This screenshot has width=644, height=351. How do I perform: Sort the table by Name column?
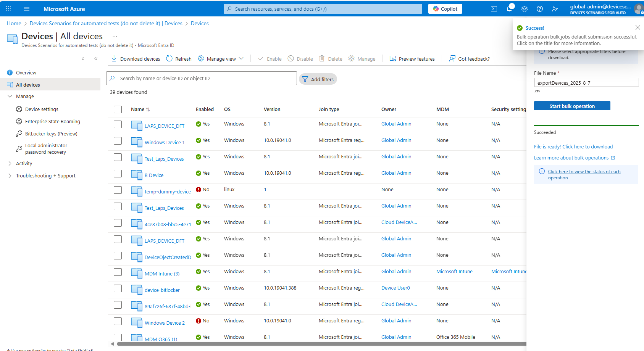tap(140, 109)
